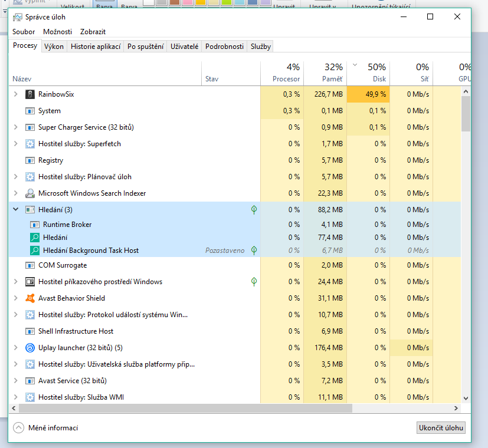Select the 176,4 MB Uplay memory cell

click(x=325, y=348)
